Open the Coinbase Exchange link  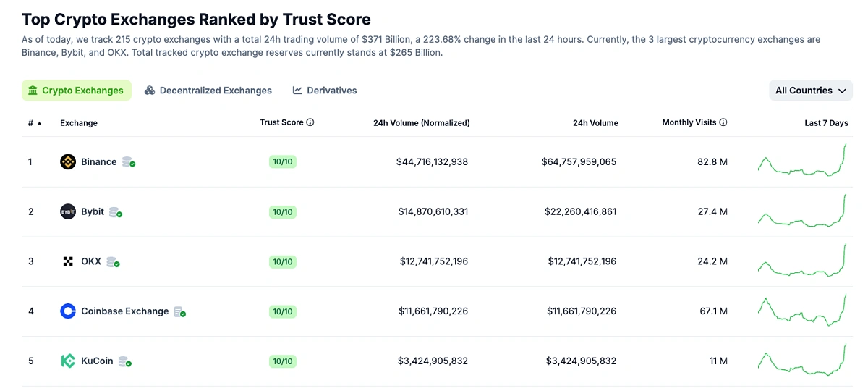pos(124,311)
